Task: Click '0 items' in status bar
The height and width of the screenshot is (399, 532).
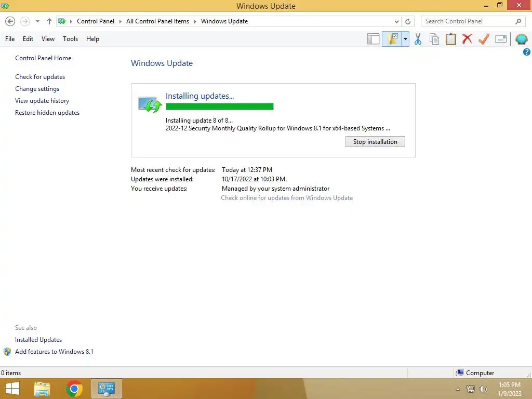Action: point(11,373)
